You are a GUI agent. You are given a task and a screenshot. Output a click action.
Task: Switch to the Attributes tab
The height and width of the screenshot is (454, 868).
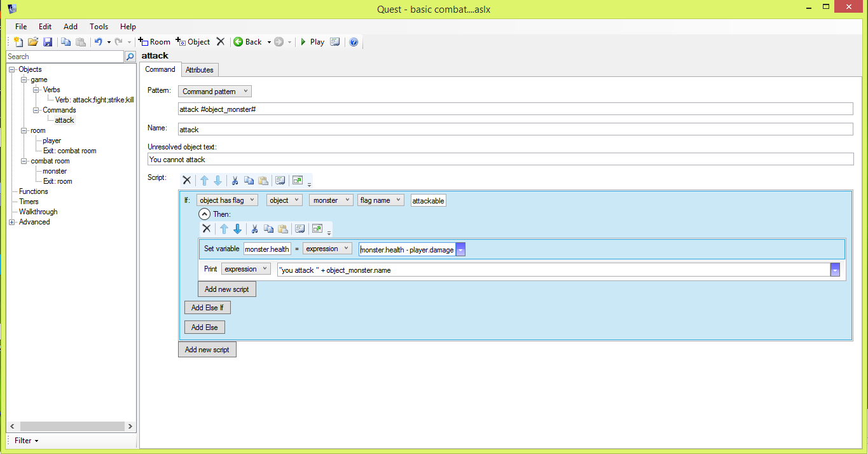tap(200, 70)
